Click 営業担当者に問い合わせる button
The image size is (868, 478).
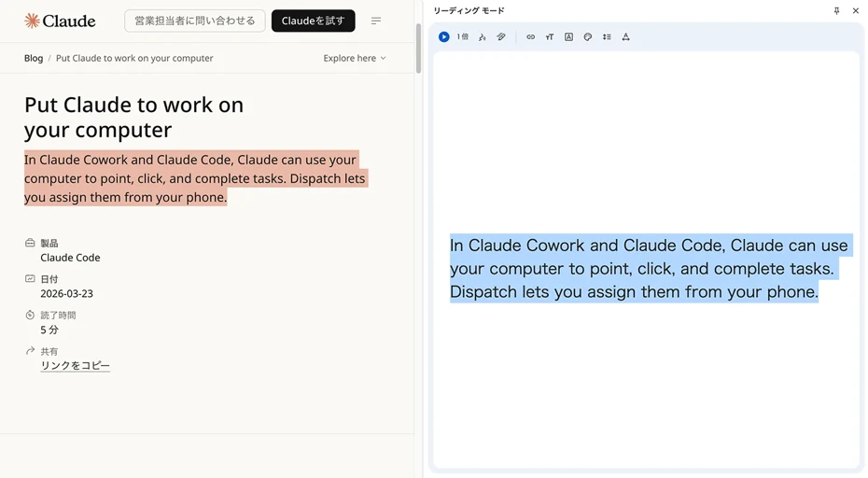pos(195,21)
